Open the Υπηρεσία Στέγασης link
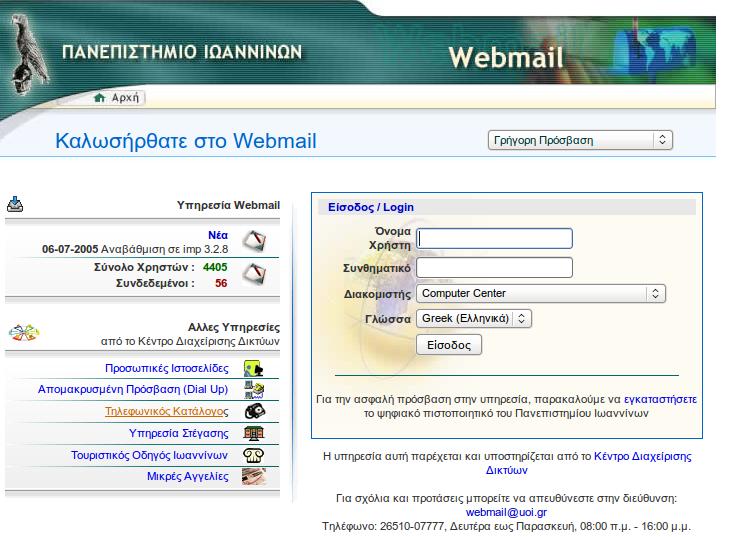Image resolution: width=744 pixels, height=537 pixels. (178, 433)
